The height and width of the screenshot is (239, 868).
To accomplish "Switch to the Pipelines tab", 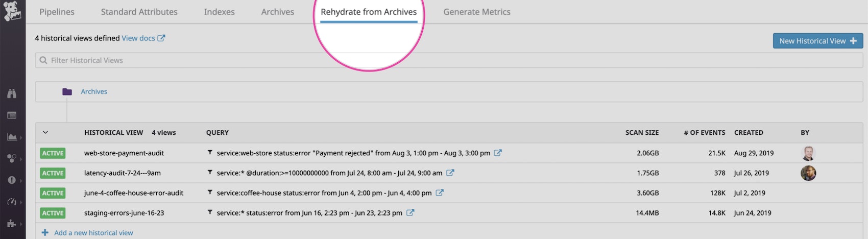I will [57, 12].
